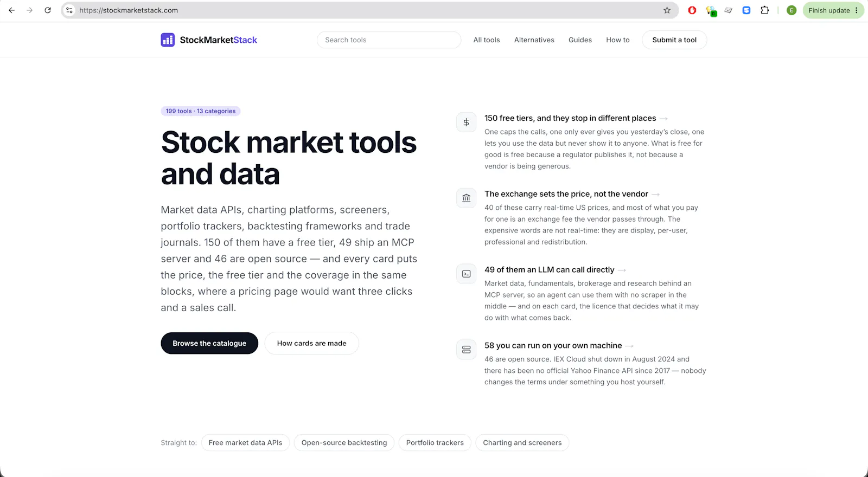This screenshot has height=477, width=868.
Task: Open '150 free tiers, and they stop' heading
Action: tap(570, 118)
